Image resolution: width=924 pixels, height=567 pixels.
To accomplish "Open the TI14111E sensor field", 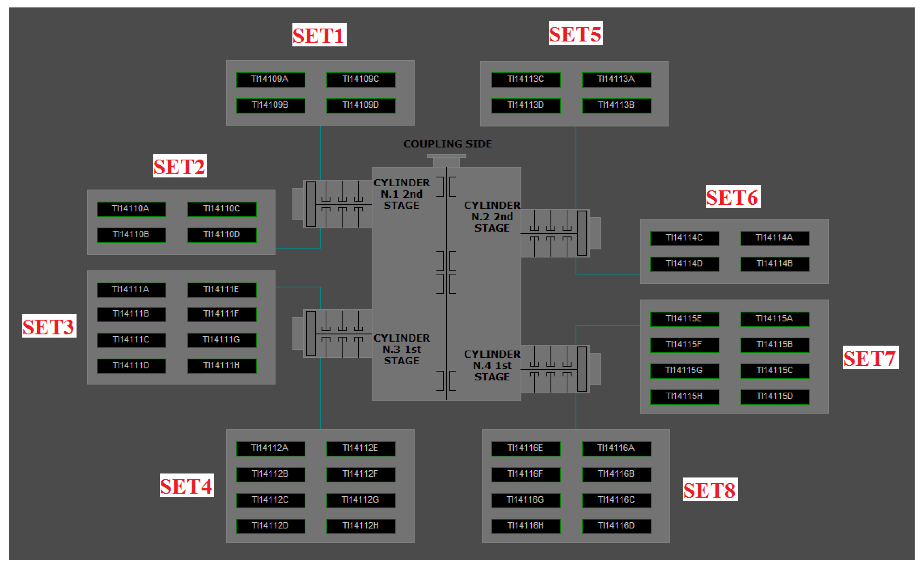I will pyautogui.click(x=222, y=290).
